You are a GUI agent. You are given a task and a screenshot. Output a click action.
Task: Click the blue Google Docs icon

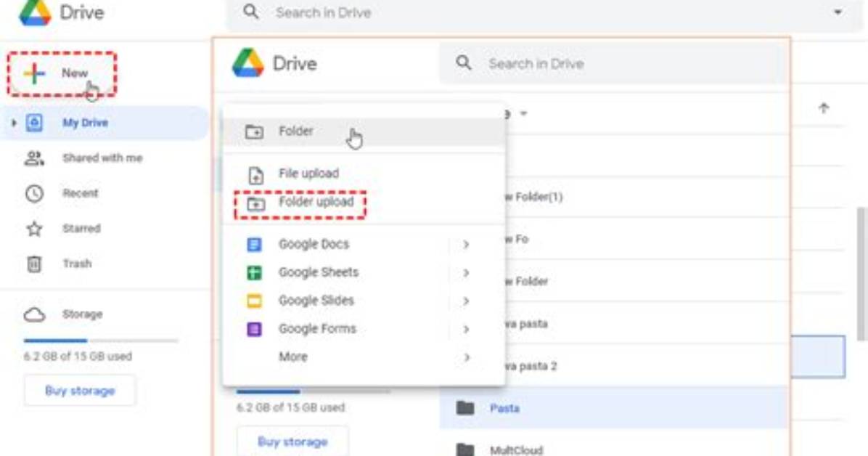[254, 245]
